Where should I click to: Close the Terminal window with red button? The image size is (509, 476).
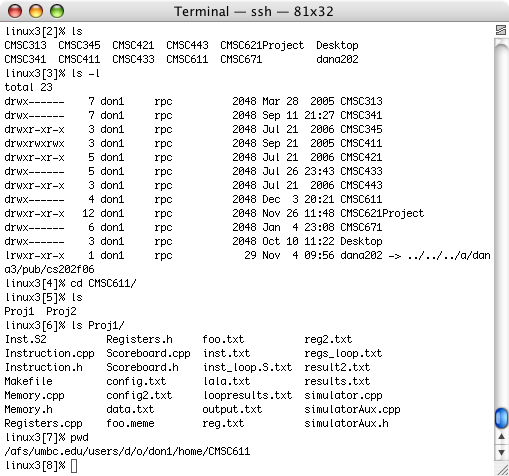pyautogui.click(x=15, y=11)
